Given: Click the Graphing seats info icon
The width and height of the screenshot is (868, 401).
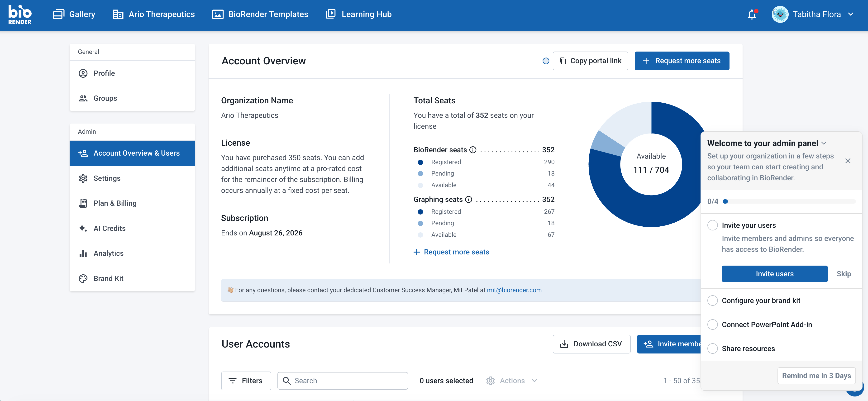Looking at the screenshot, I should point(468,200).
